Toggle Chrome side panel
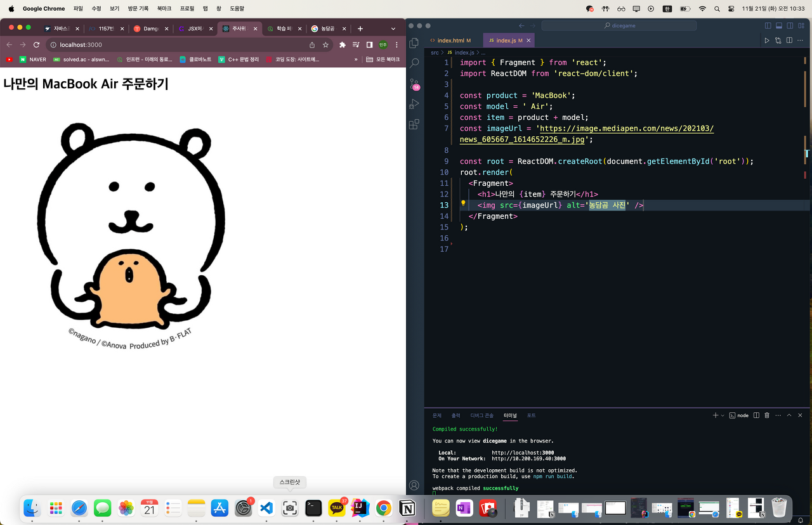Viewport: 812px width, 525px height. coord(369,45)
